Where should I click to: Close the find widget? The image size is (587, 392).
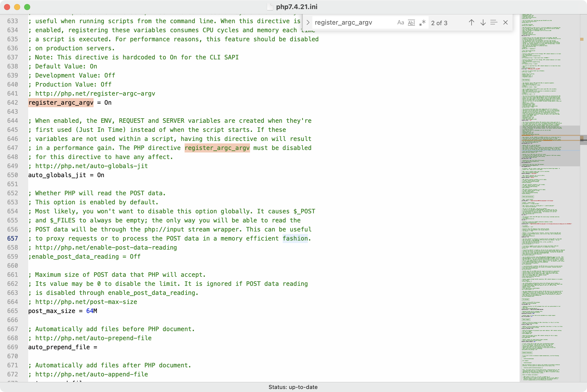[506, 23]
